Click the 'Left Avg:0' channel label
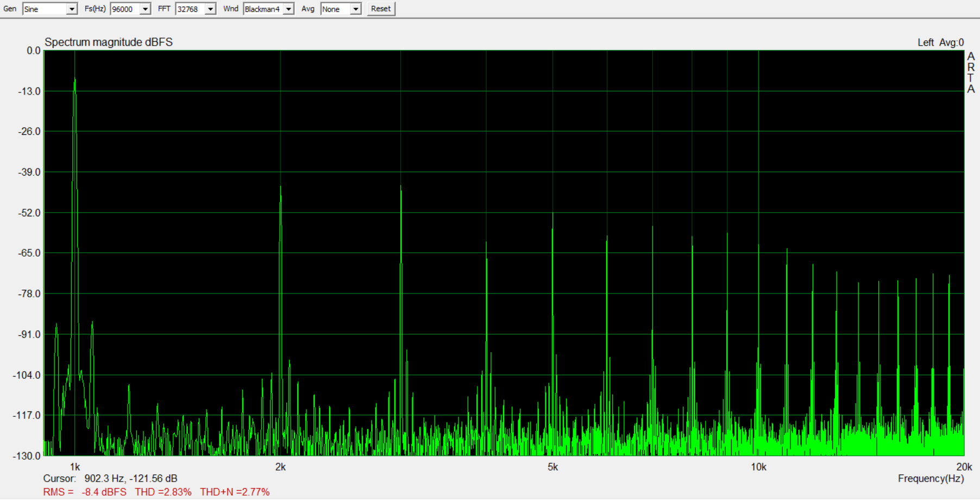 pos(941,42)
